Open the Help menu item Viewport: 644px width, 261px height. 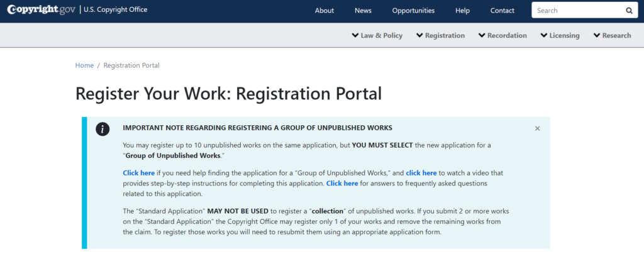(462, 11)
